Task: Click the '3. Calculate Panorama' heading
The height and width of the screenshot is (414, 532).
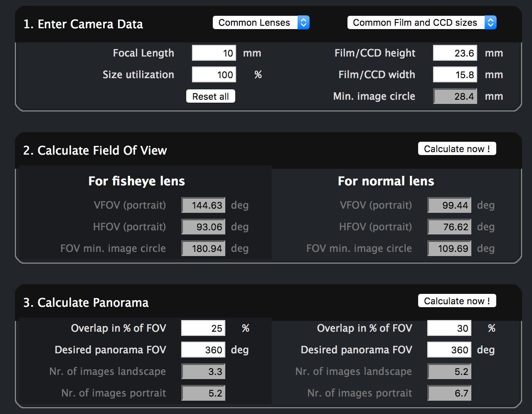Action: tap(86, 302)
